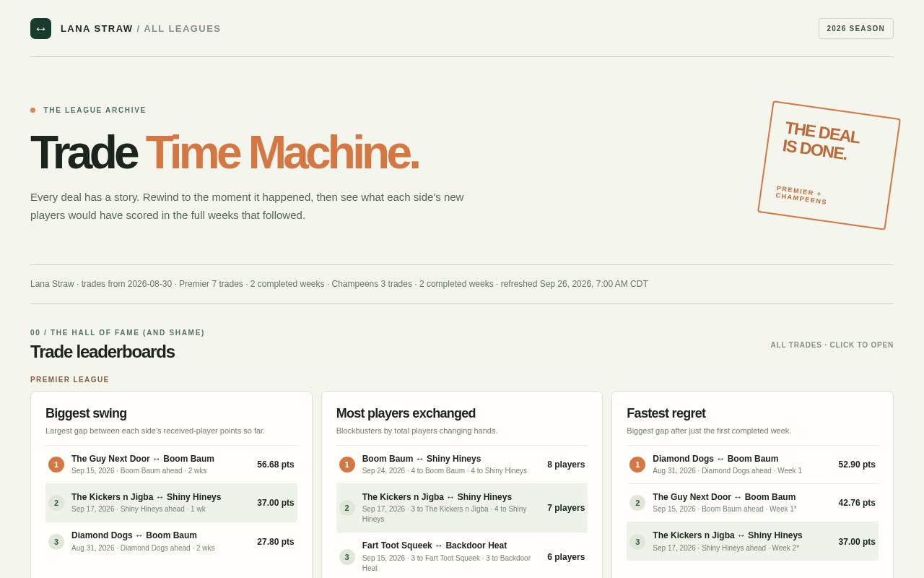This screenshot has height=578, width=924.
Task: Open Diamond Dogs trade in Fastest regret
Action: [752, 465]
